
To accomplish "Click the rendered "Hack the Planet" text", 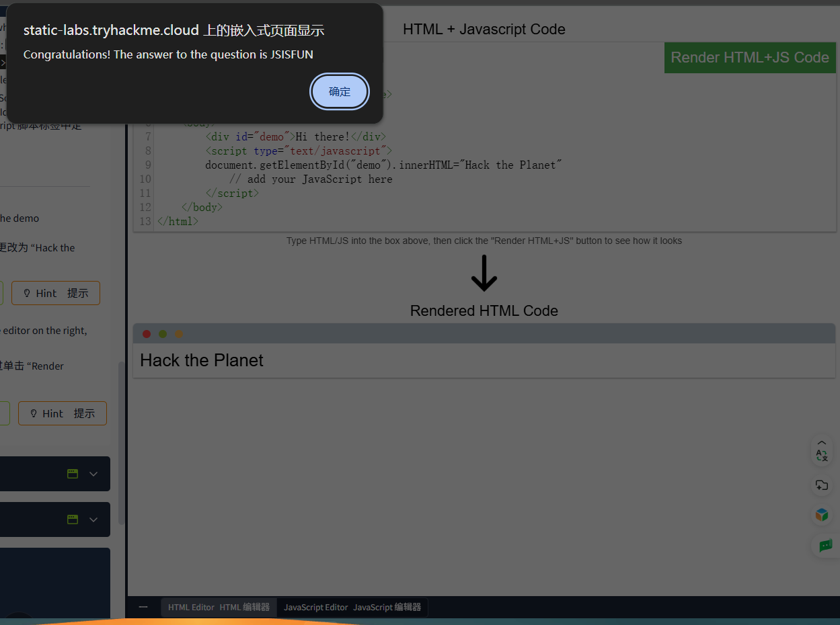I will point(202,360).
